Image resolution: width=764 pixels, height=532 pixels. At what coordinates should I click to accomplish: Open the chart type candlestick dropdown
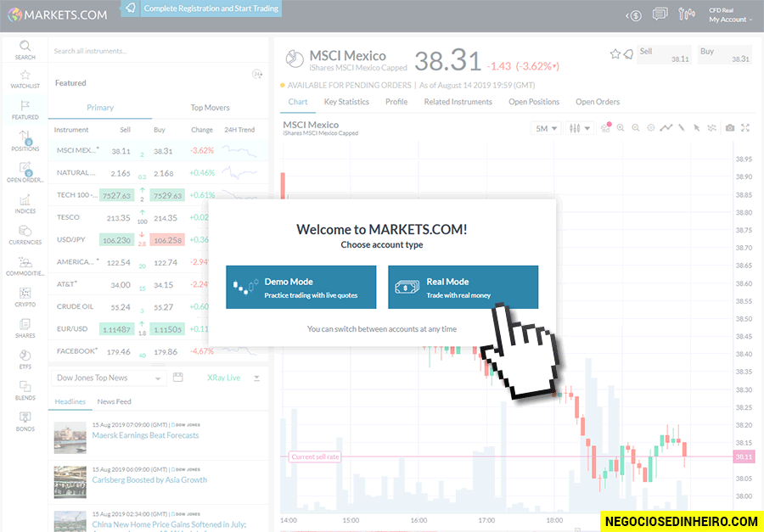pyautogui.click(x=579, y=128)
